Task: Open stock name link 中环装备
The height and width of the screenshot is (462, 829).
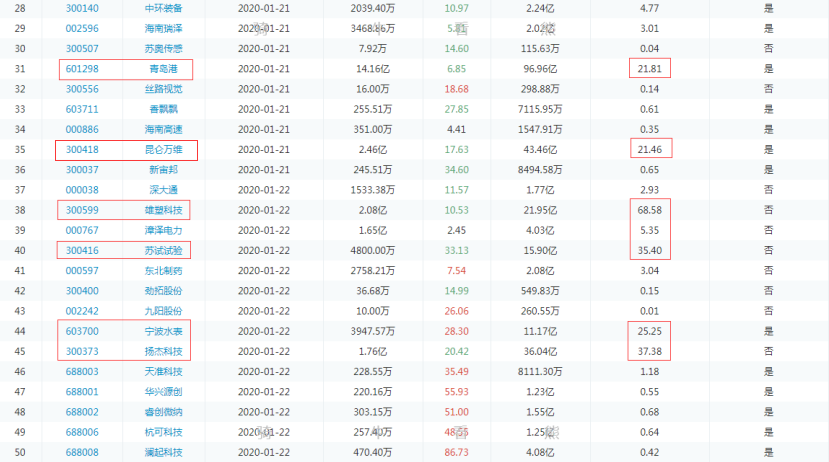Action: (x=163, y=8)
